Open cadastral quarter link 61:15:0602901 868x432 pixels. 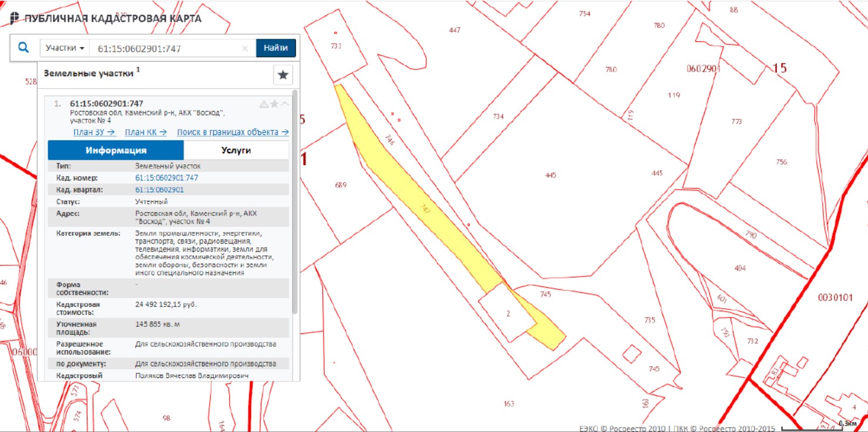click(x=159, y=190)
